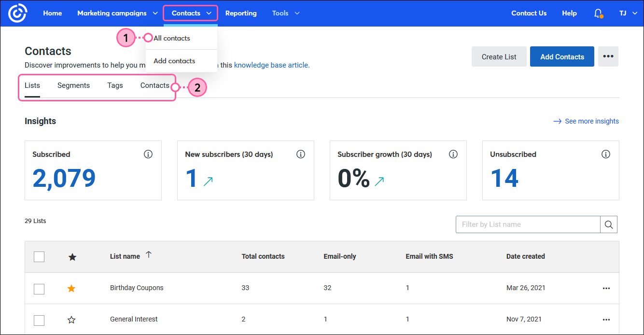Click the Date created column header
The image size is (644, 335).
pos(526,256)
